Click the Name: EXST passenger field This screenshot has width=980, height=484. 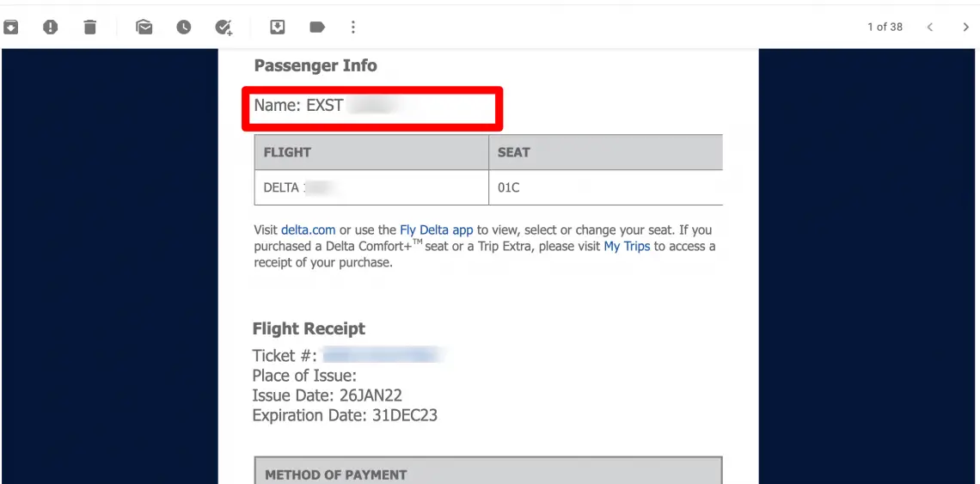tap(372, 109)
